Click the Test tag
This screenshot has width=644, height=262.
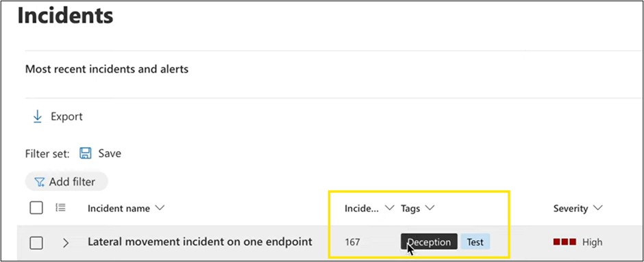click(475, 242)
